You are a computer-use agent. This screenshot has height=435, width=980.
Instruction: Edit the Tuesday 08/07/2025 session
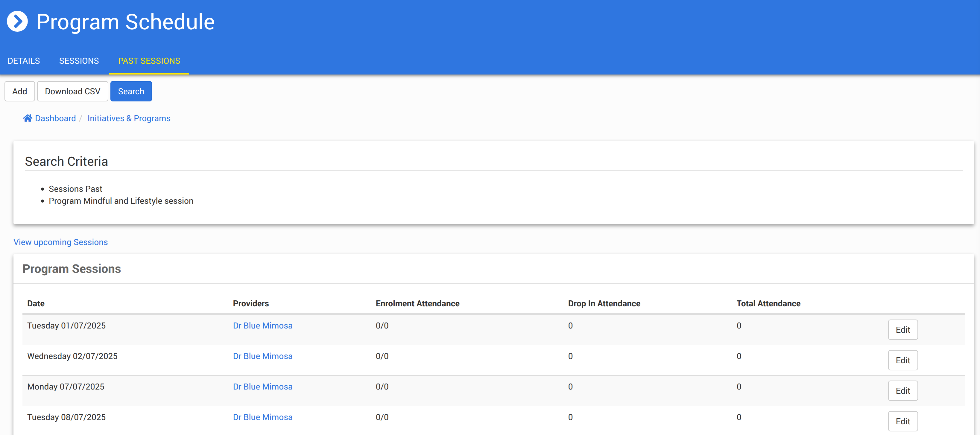pos(902,421)
